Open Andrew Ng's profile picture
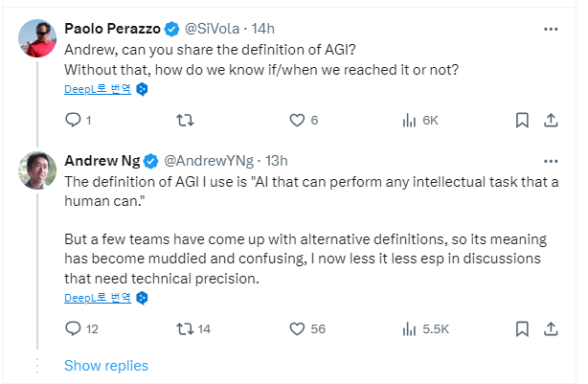 [36, 169]
